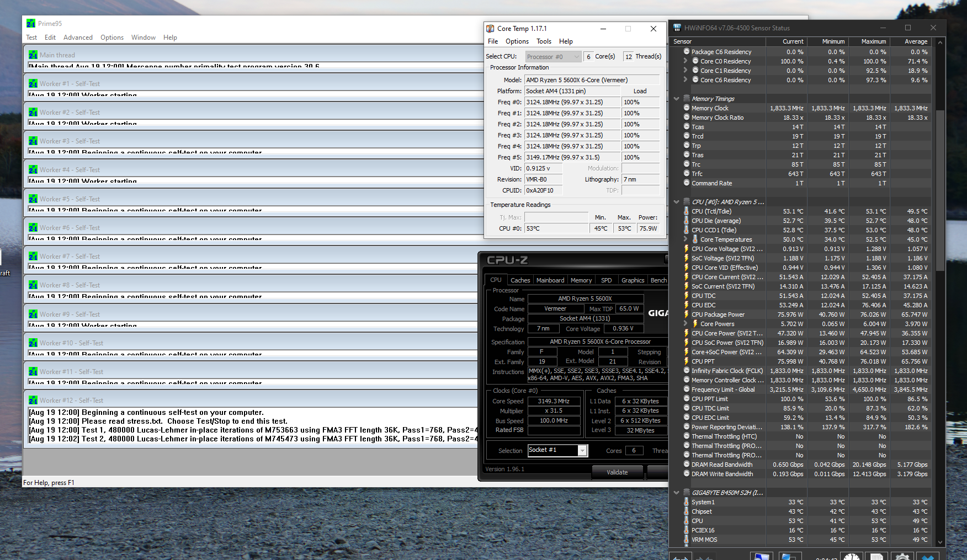This screenshot has height=560, width=967.
Task: Click lightning icon beside CPU Package Power
Action: (x=687, y=314)
